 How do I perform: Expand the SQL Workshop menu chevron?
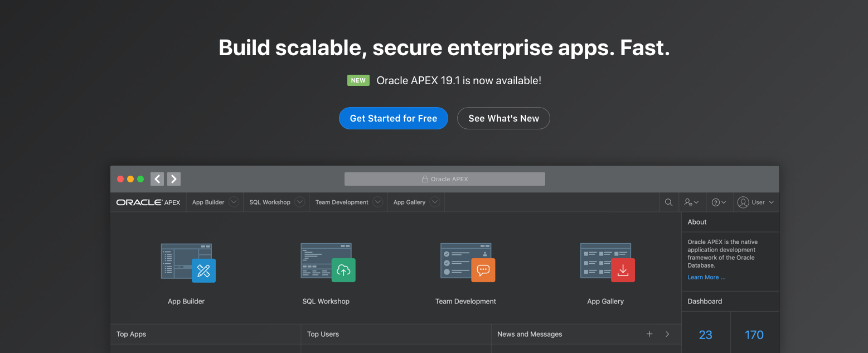300,202
